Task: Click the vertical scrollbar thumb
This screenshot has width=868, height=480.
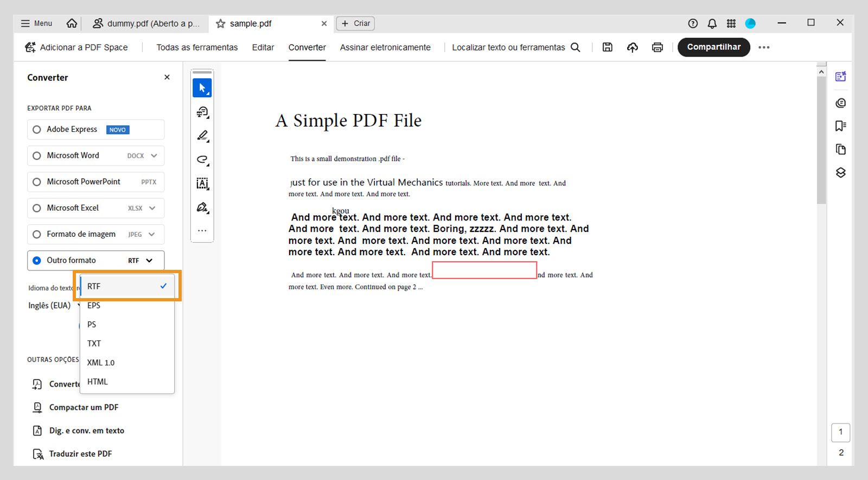Action: coord(821,141)
